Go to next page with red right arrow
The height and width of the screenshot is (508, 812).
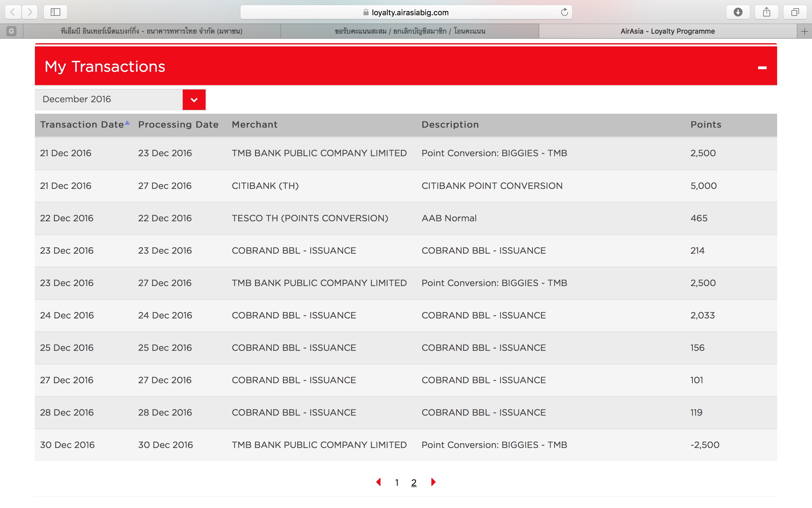(433, 482)
